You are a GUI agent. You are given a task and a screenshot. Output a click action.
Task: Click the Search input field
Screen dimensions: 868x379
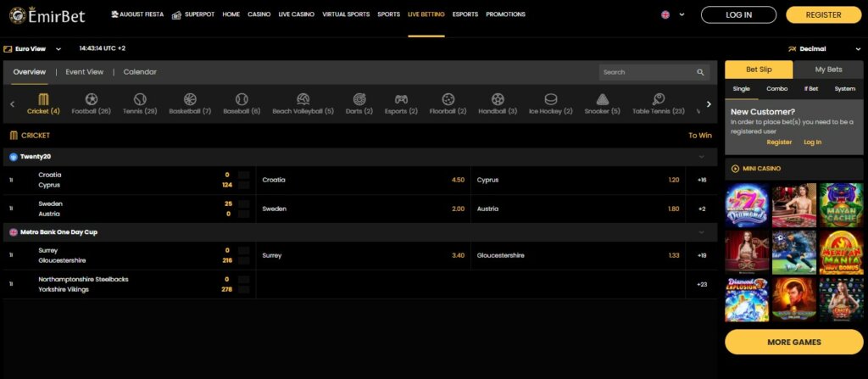point(654,72)
